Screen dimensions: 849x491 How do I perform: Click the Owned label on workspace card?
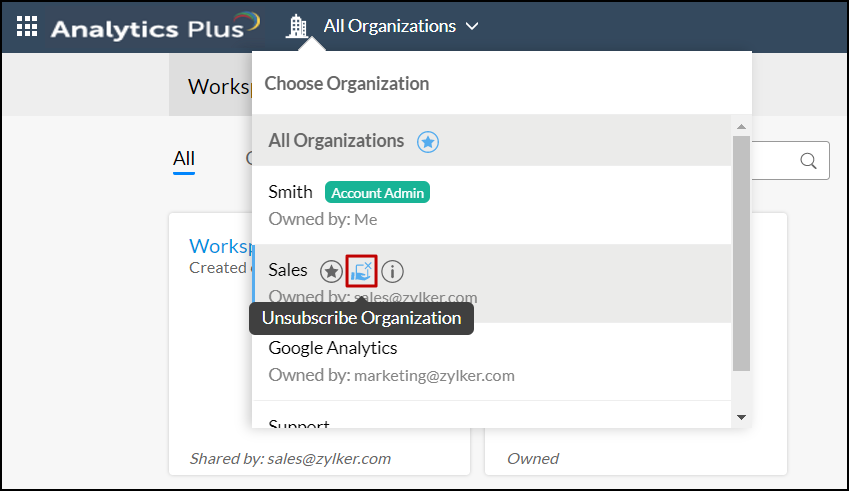click(x=533, y=459)
